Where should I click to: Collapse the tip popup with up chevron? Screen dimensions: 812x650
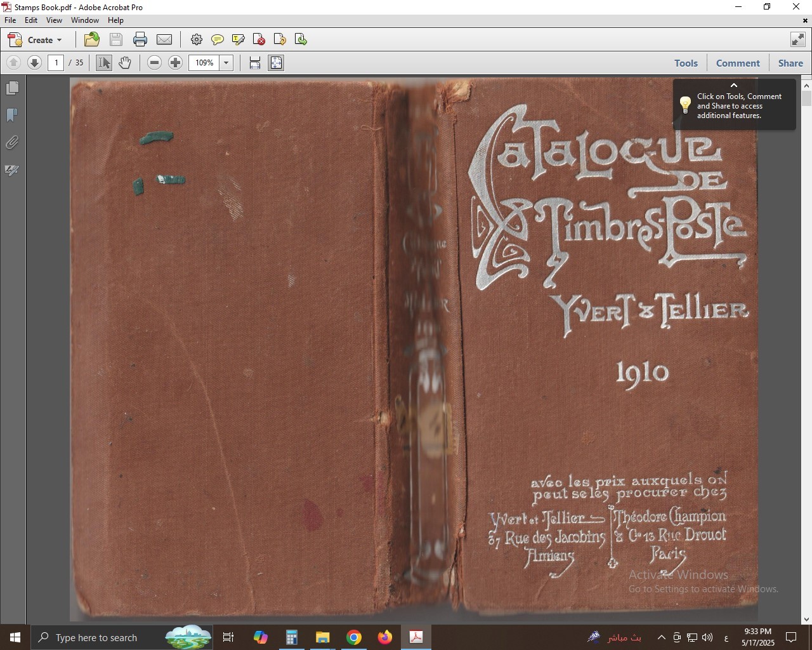click(x=734, y=85)
